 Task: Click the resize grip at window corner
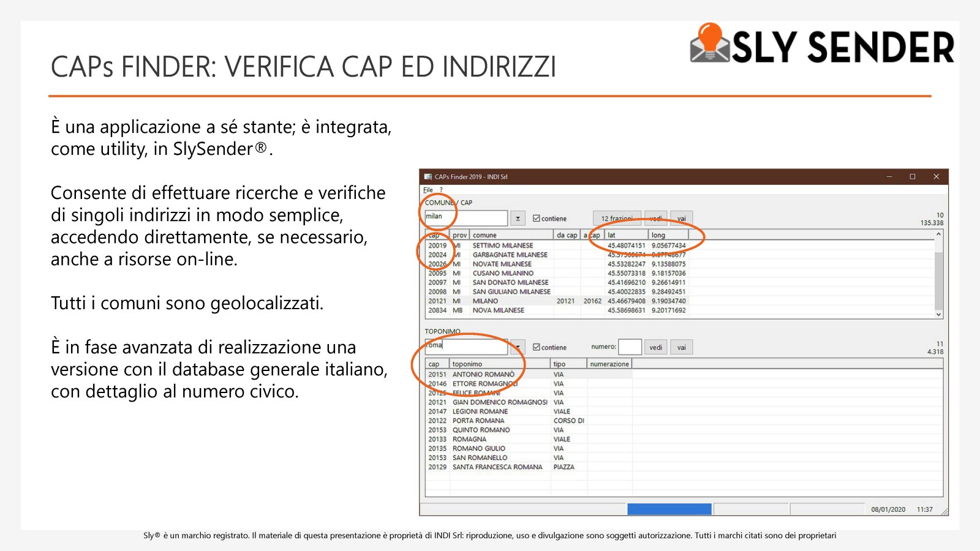click(944, 511)
